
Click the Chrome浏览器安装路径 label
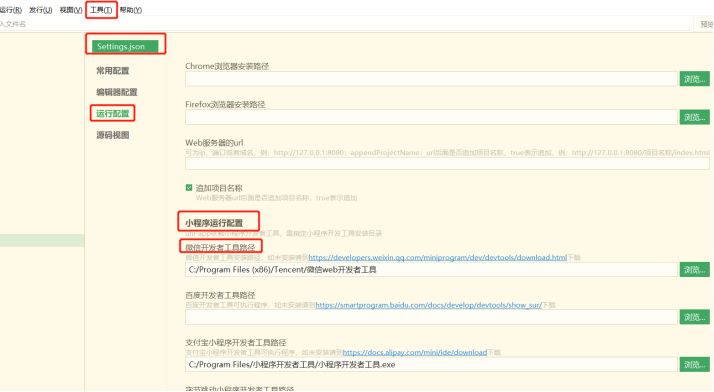[x=227, y=66]
